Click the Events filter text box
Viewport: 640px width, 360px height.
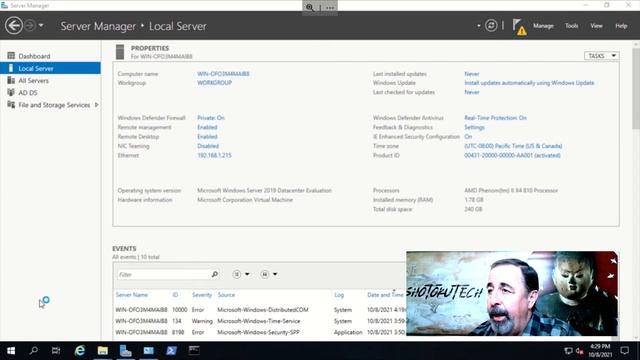click(x=163, y=275)
